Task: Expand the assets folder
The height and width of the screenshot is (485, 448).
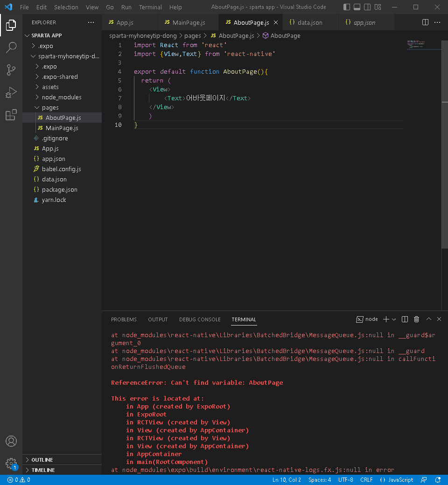Action: point(62,87)
